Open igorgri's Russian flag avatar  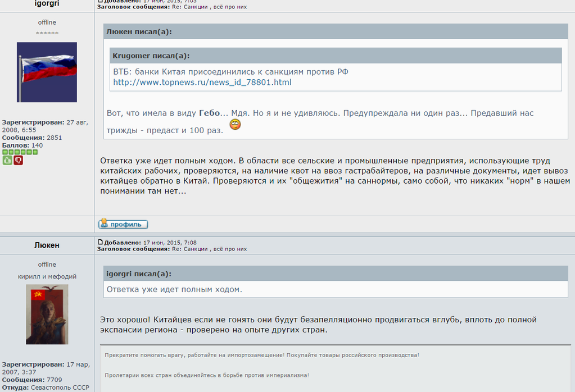(x=47, y=72)
